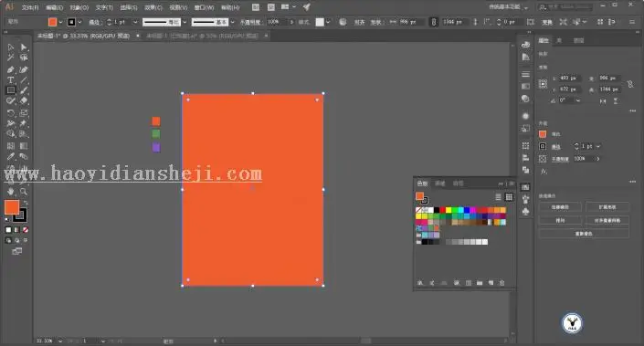Select the Gradient tool
The height and width of the screenshot is (346, 644).
(24, 146)
